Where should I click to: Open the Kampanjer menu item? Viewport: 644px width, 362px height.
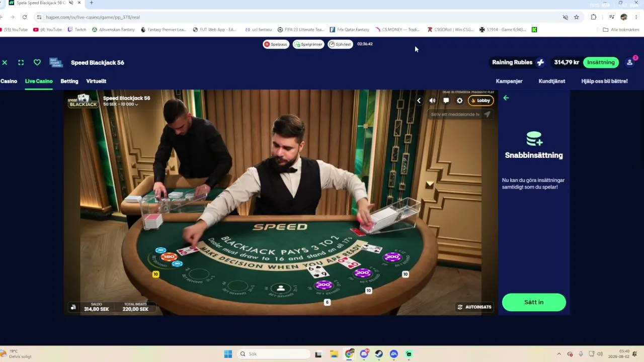coord(509,81)
